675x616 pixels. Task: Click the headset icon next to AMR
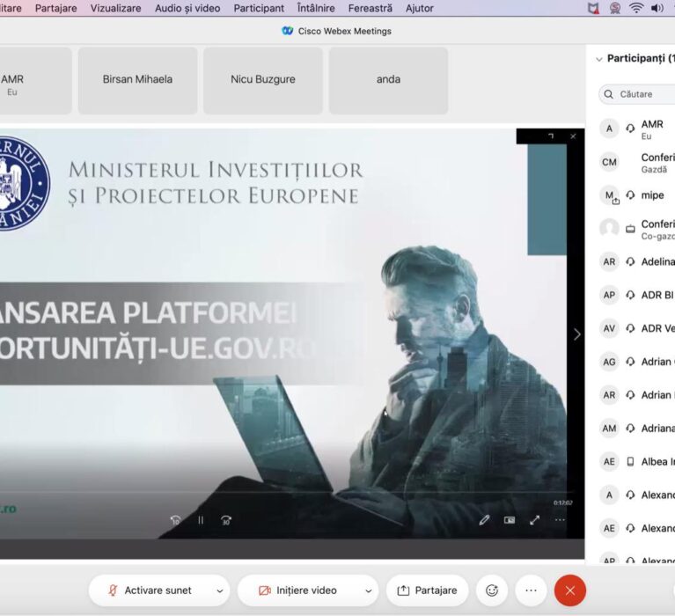(630, 128)
